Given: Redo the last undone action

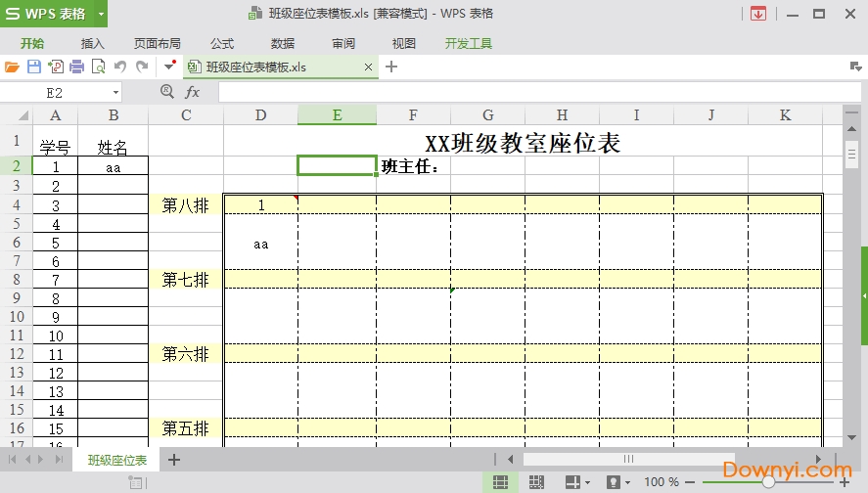Looking at the screenshot, I should tap(142, 67).
